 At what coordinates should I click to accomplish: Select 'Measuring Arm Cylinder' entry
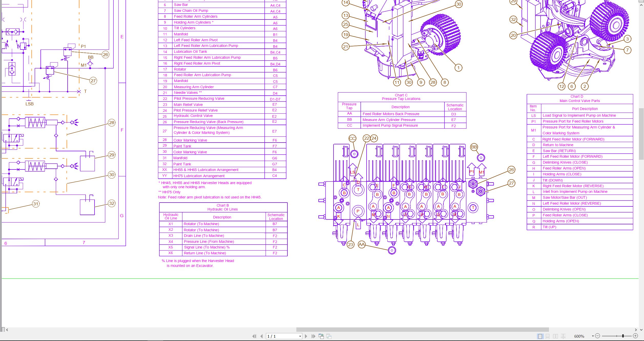point(194,87)
